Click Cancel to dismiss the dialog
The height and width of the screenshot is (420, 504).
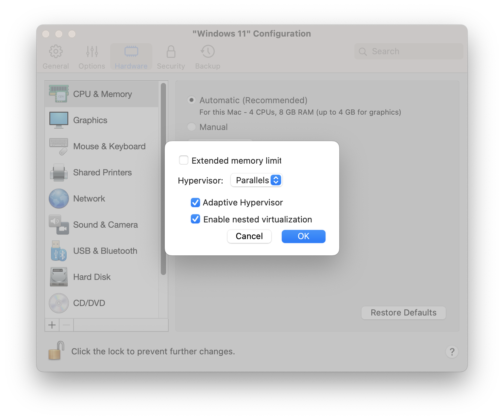tap(249, 236)
